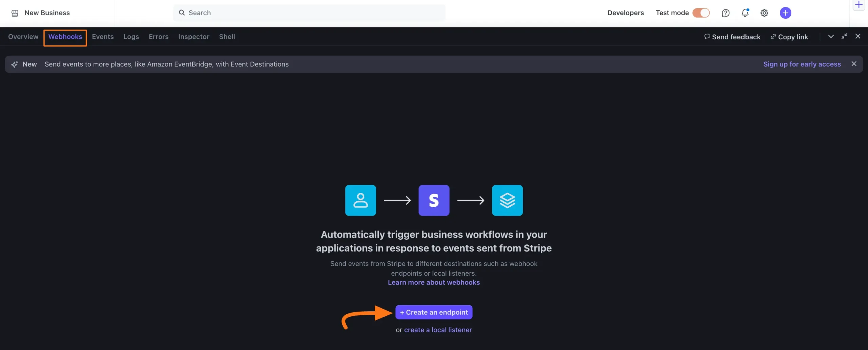The width and height of the screenshot is (868, 350).
Task: Click Create an endpoint
Action: pyautogui.click(x=434, y=312)
